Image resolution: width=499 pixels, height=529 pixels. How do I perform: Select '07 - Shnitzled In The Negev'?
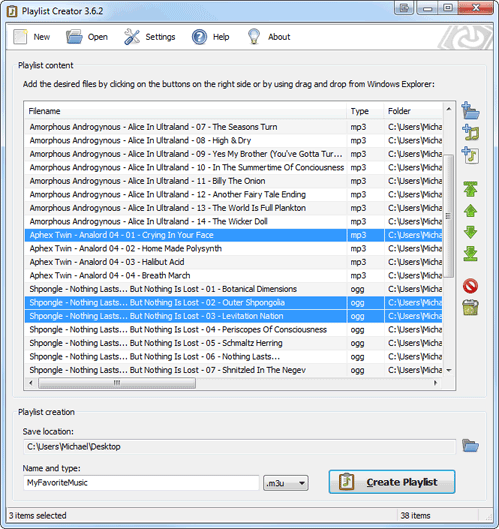(x=233, y=370)
